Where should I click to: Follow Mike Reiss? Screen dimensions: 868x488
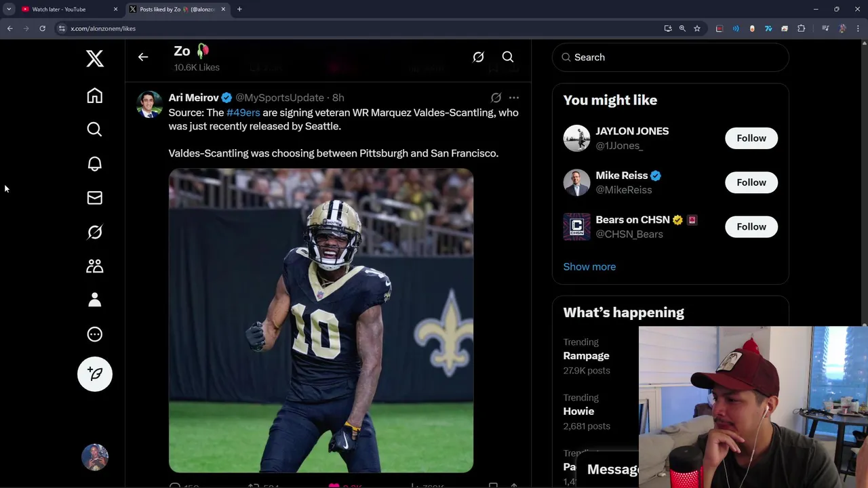coord(751,182)
